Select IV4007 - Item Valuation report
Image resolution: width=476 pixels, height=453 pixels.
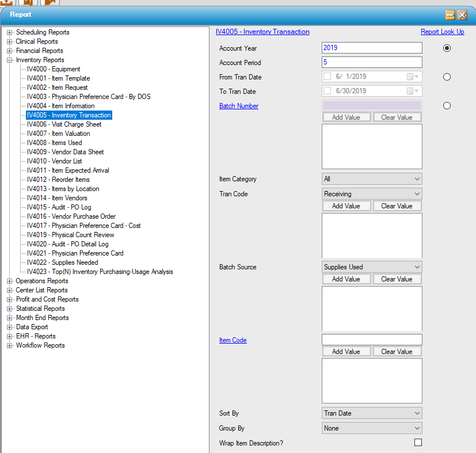click(58, 134)
